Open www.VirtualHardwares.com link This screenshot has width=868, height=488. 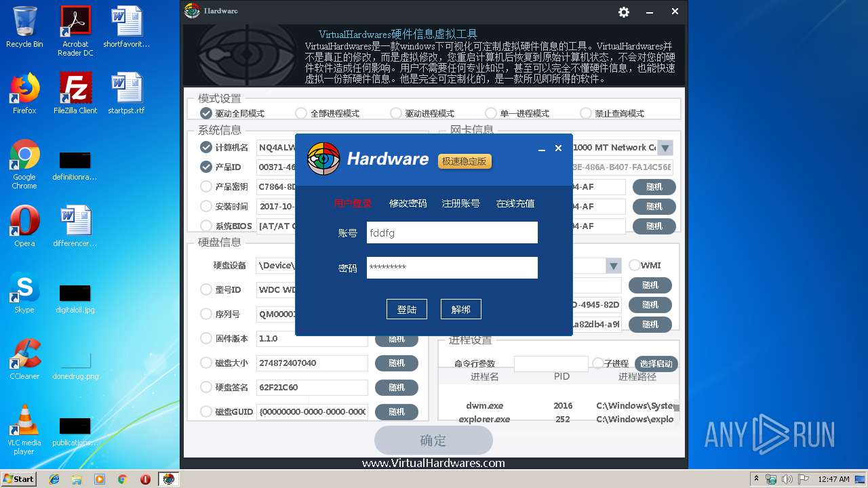[433, 464]
